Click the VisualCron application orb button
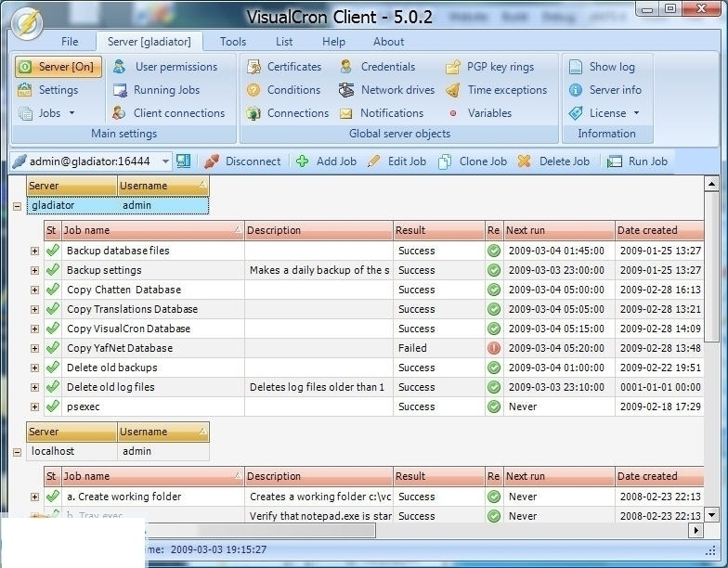The width and height of the screenshot is (728, 568). [28, 23]
